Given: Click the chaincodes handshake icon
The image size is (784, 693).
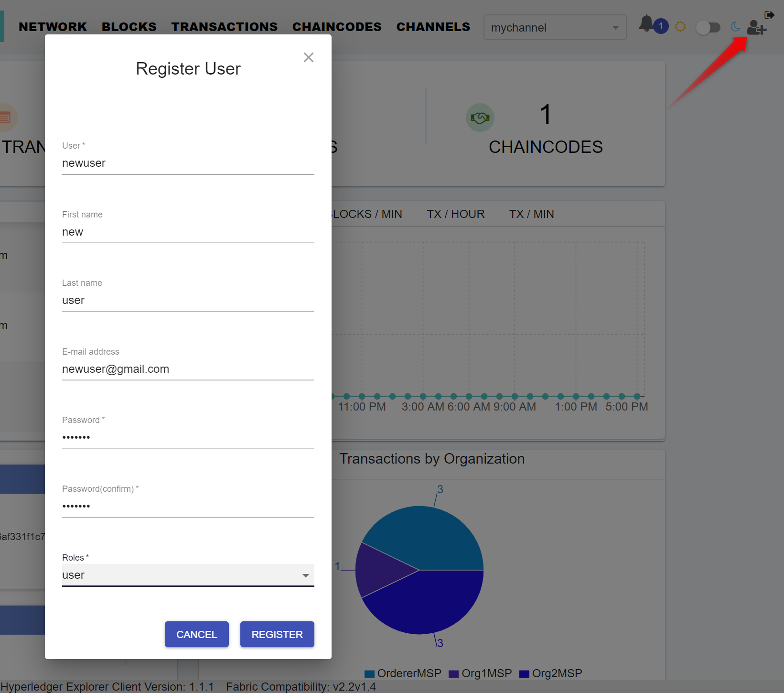Looking at the screenshot, I should pyautogui.click(x=480, y=118).
